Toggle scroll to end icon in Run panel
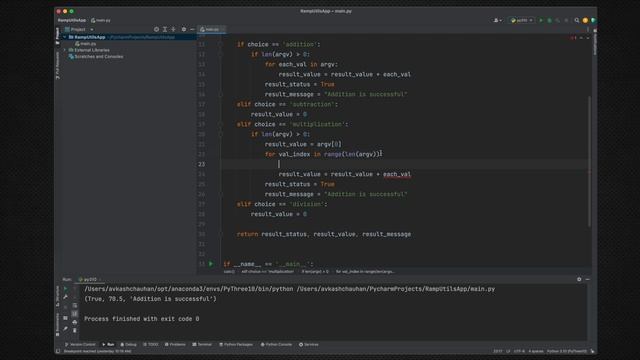 coord(75,313)
